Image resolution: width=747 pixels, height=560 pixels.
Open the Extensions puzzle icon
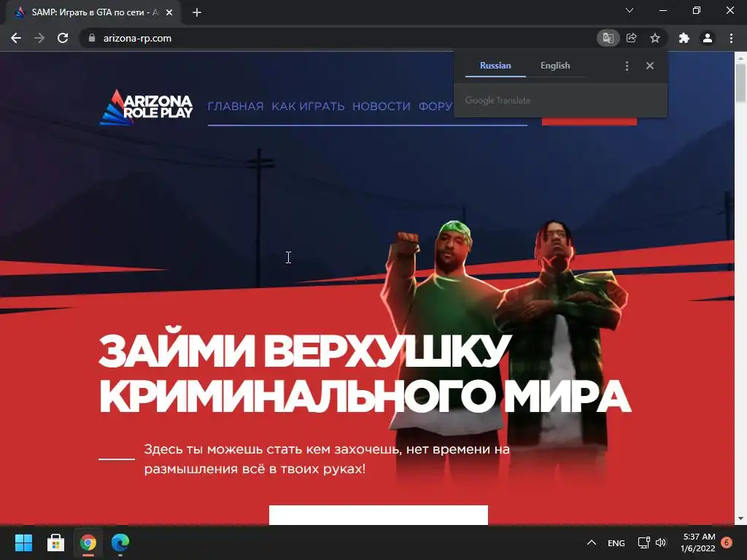pyautogui.click(x=684, y=38)
